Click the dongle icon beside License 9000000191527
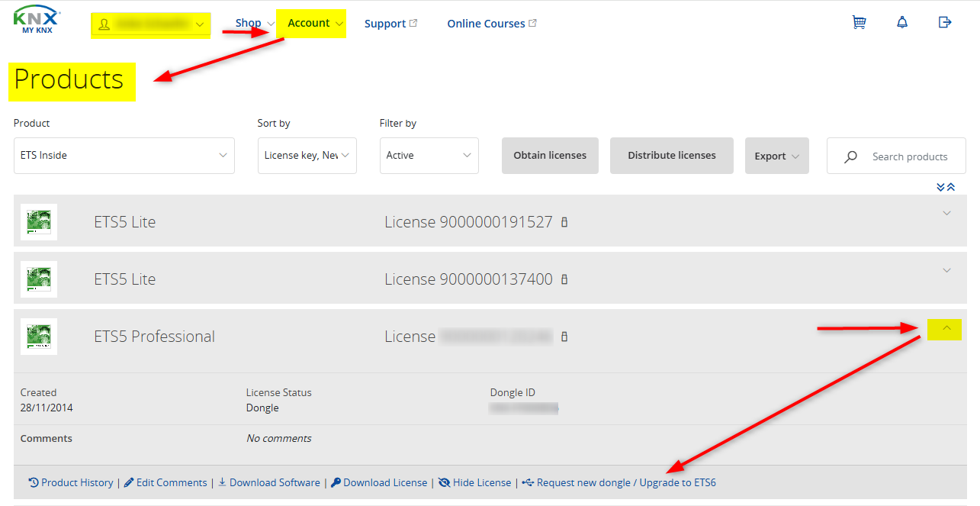 tap(564, 222)
